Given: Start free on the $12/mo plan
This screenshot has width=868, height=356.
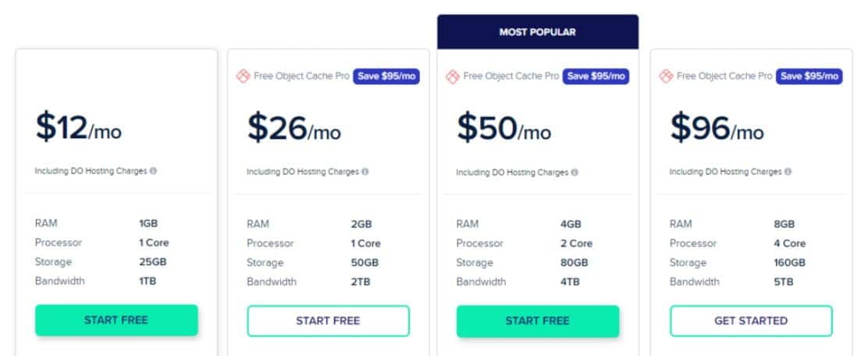Looking at the screenshot, I should coord(116,320).
